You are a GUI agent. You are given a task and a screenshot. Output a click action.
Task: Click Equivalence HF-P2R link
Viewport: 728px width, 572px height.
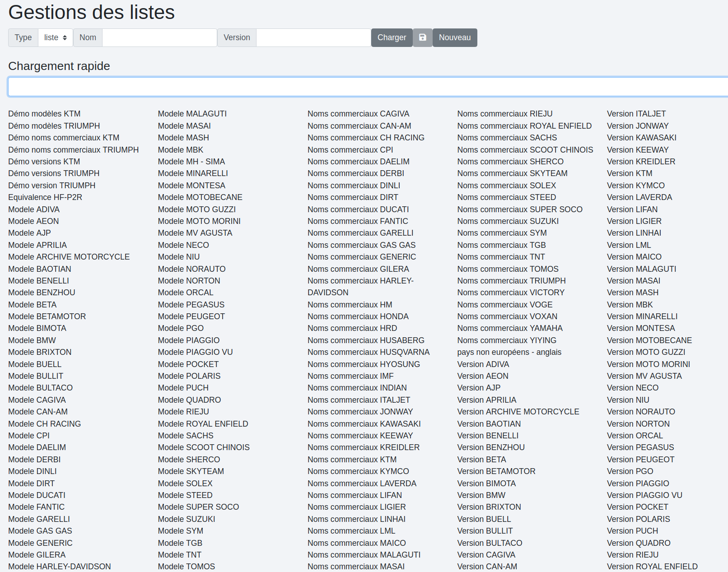(x=45, y=197)
